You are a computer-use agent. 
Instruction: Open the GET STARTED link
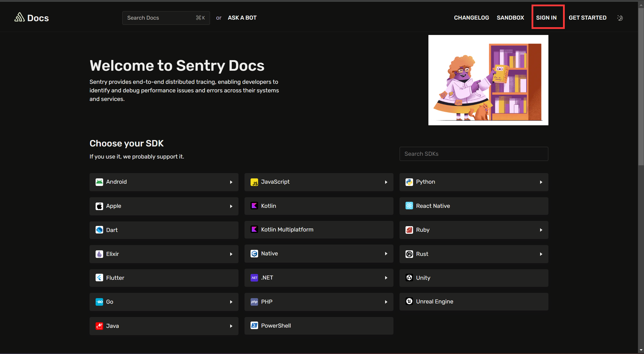[x=588, y=18]
